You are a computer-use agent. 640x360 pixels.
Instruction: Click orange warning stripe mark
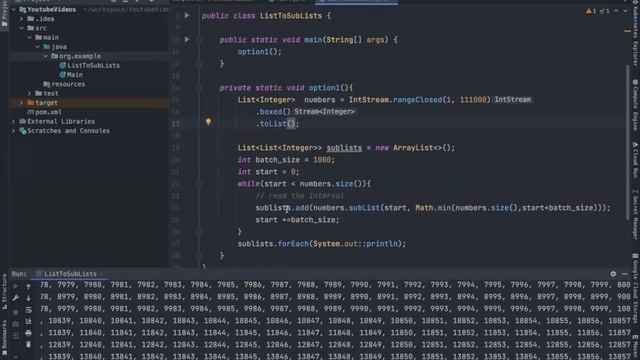point(627,31)
